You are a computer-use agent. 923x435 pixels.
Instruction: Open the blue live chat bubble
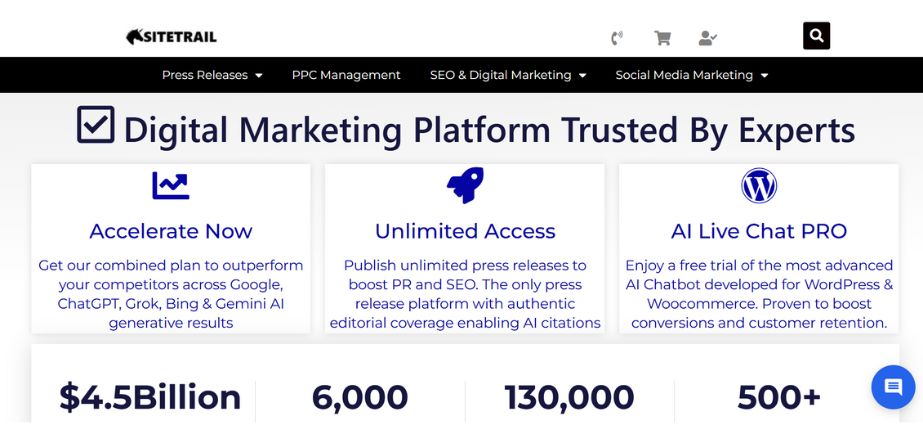pyautogui.click(x=893, y=387)
